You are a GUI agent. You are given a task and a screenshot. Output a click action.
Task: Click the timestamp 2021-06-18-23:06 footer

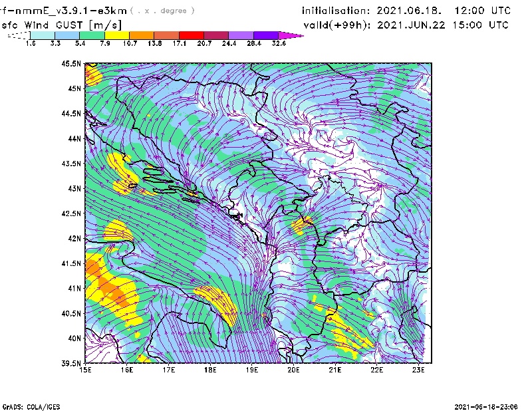[x=486, y=407]
